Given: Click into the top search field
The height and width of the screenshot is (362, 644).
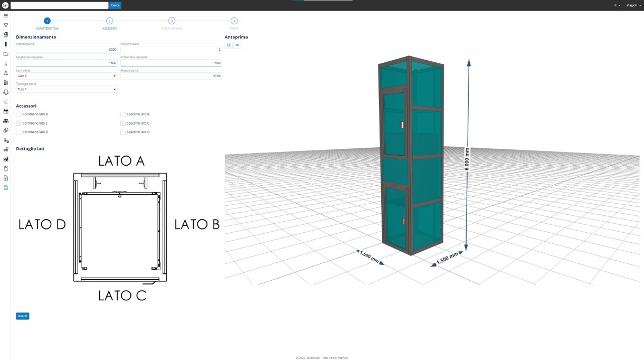Looking at the screenshot, I should [59, 5].
